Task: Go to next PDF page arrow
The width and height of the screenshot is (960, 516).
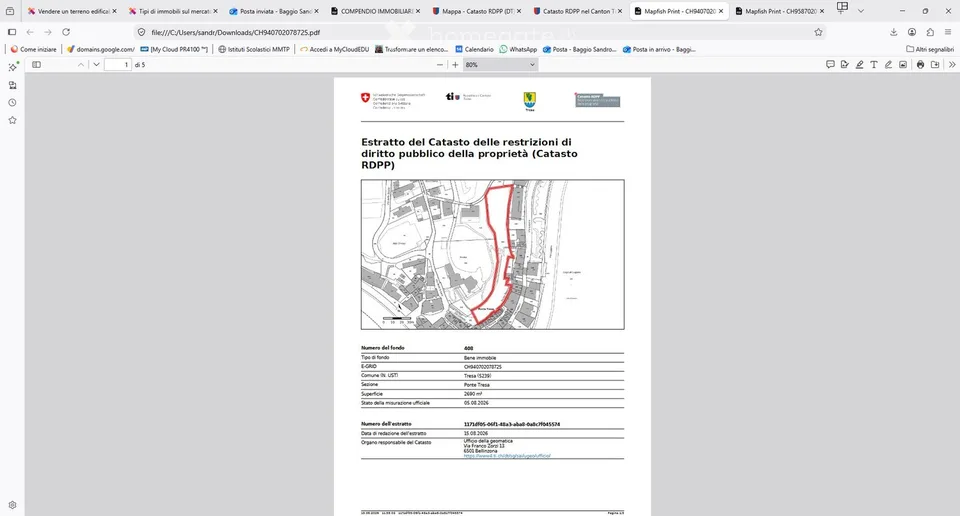Action: [x=96, y=64]
